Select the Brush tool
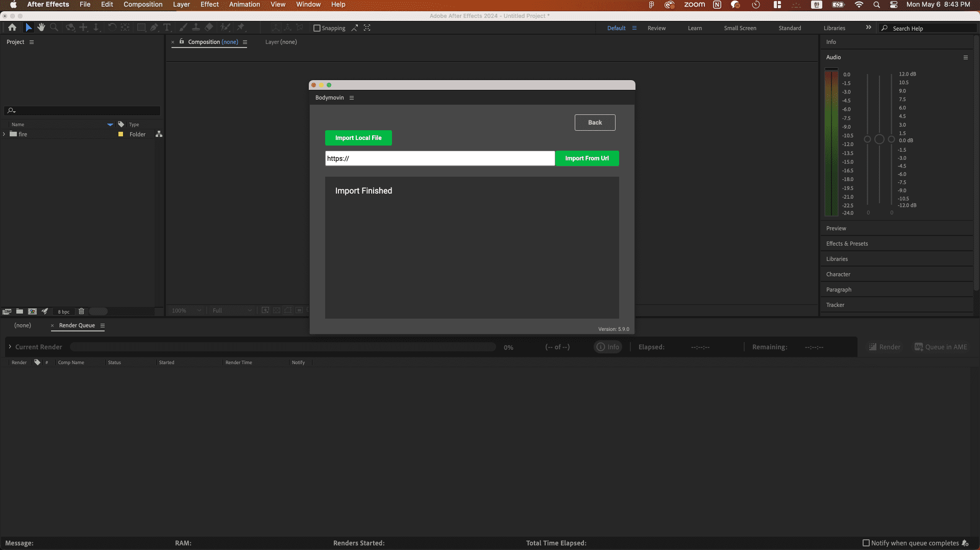 point(183,28)
